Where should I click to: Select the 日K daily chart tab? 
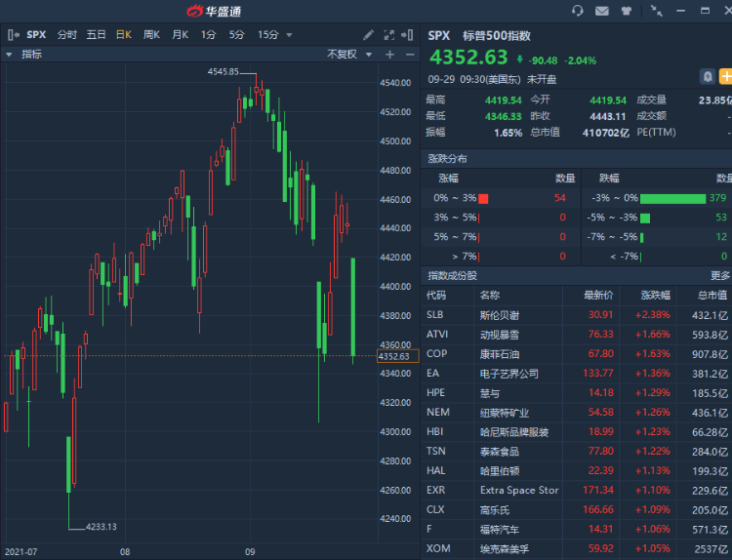pyautogui.click(x=123, y=34)
